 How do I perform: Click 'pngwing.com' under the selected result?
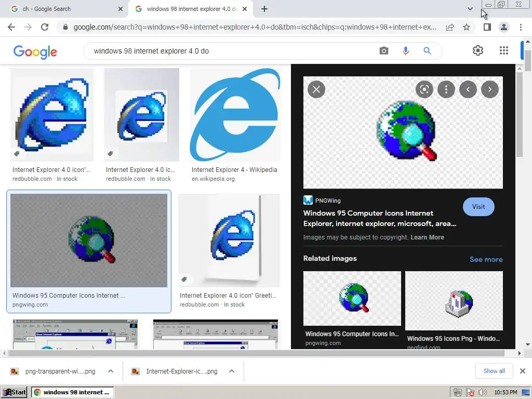coord(30,304)
